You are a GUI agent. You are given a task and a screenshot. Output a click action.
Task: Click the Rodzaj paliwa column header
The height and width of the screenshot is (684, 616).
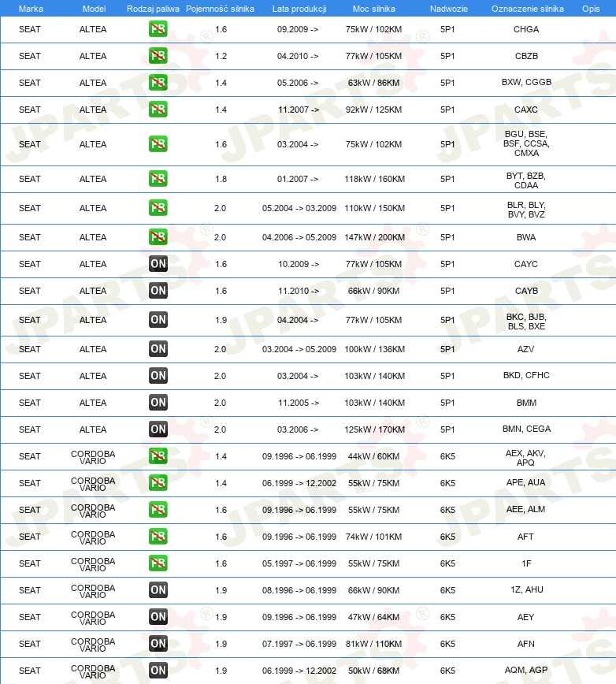tap(153, 9)
